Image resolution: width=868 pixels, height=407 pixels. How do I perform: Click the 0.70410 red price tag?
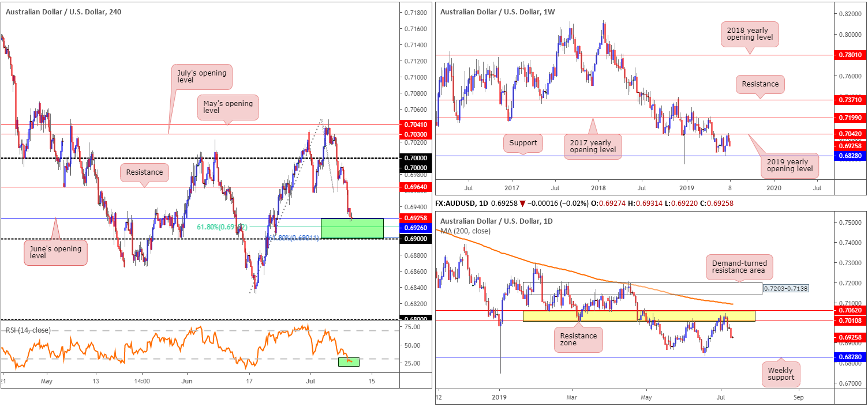click(x=416, y=124)
